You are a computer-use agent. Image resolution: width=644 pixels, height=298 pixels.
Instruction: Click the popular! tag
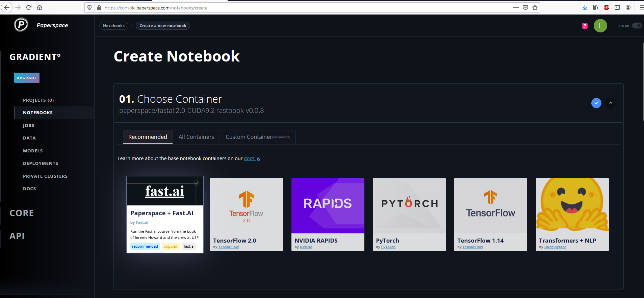[x=171, y=246]
